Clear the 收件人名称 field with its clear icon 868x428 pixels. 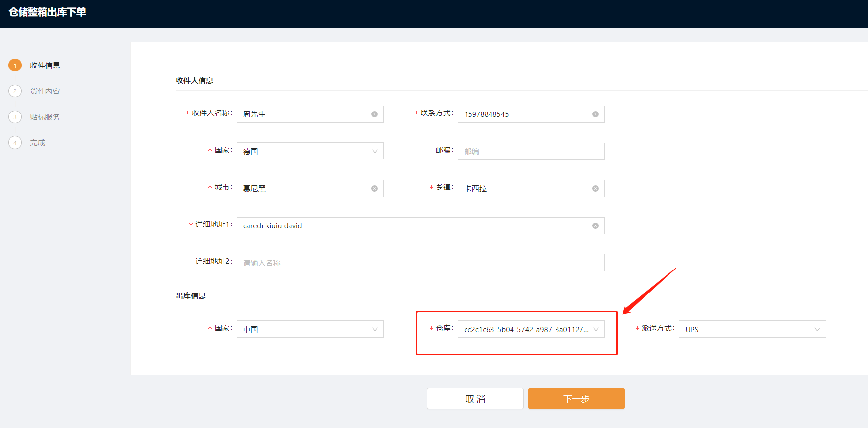click(x=374, y=114)
